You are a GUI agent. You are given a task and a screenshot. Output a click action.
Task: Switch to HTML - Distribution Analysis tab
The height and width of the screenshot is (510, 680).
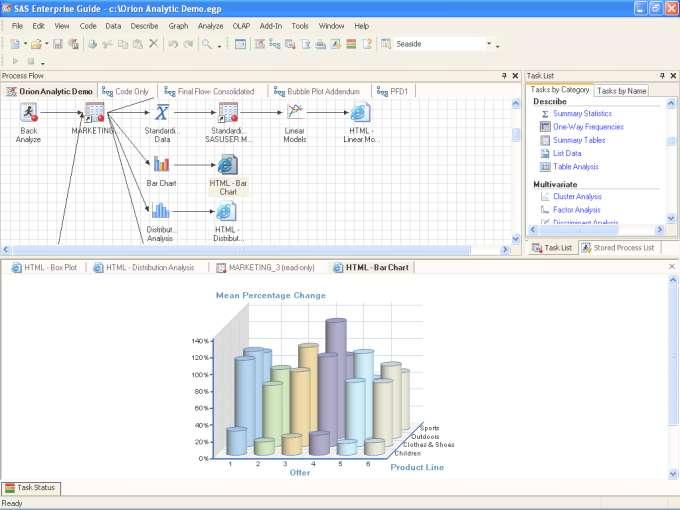(x=144, y=268)
